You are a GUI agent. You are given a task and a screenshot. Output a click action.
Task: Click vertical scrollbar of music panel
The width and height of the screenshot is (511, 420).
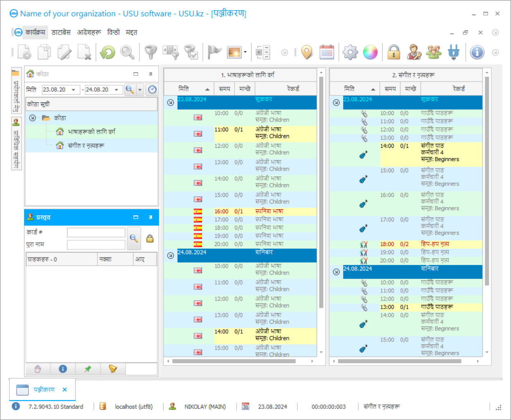pos(487,180)
